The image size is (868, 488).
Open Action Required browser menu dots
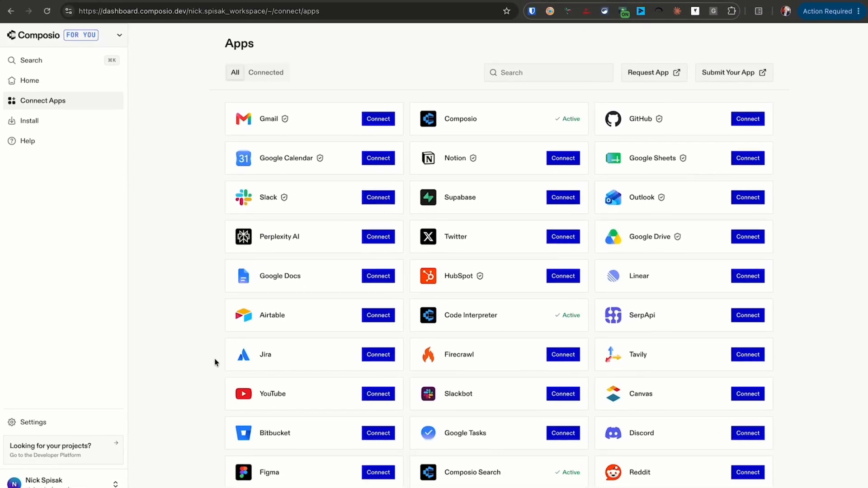858,11
